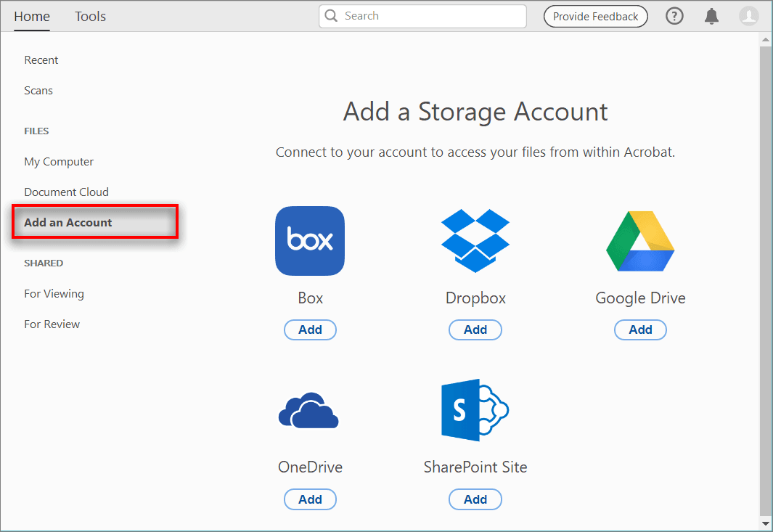Click the OneDrive cloud icon

click(x=308, y=410)
